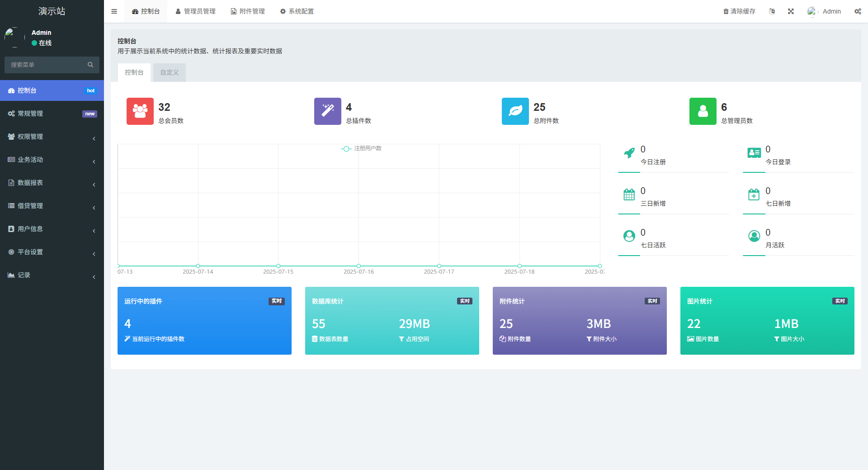Screen dimensions: 868x470
Task: Click the 2025-07-16 data point on chart
Action: (359, 266)
